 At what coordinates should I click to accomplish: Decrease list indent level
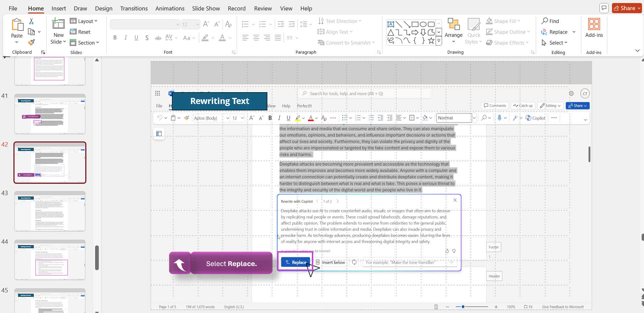(x=281, y=24)
